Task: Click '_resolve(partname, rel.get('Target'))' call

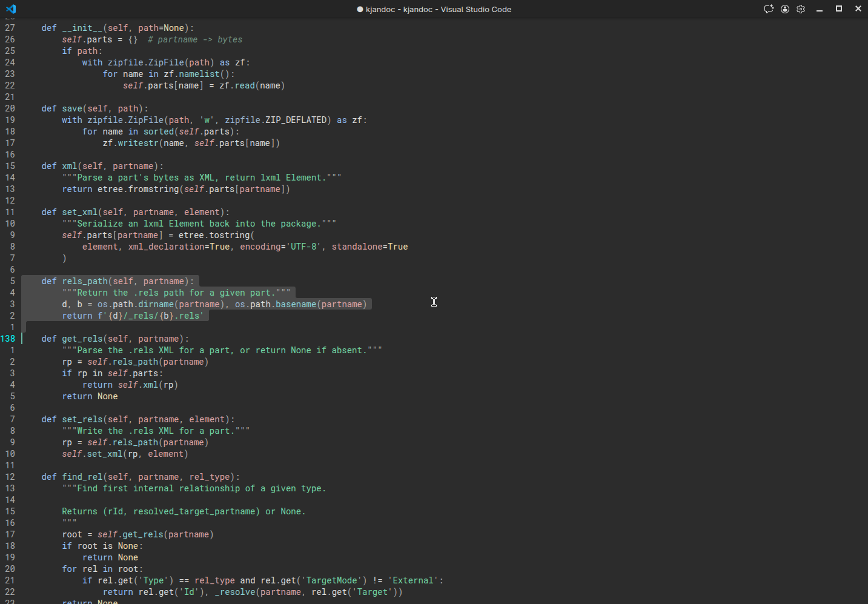Action: [308, 592]
